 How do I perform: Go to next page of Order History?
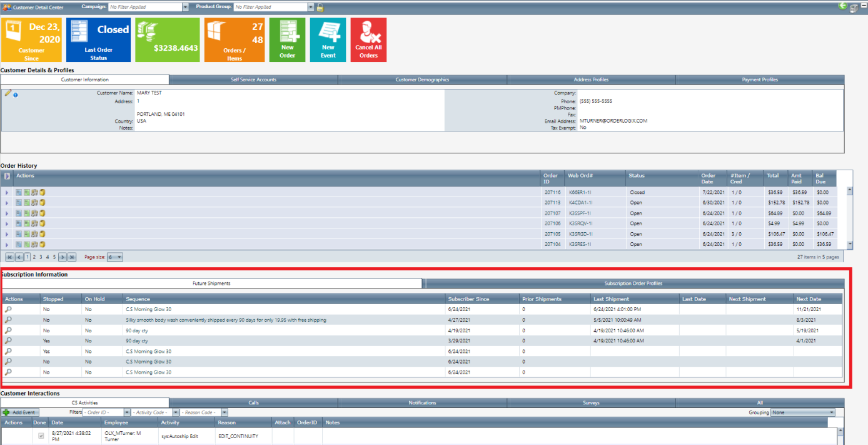pos(63,257)
